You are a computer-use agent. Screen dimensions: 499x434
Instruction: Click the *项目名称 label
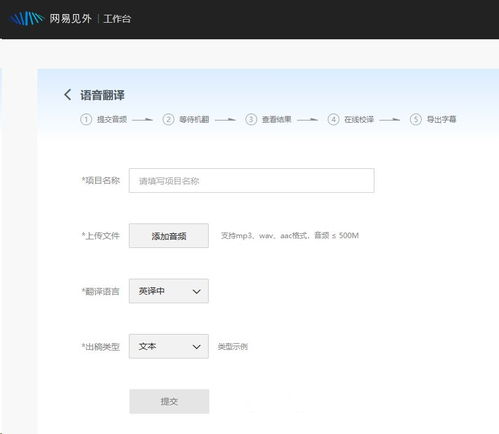[x=101, y=180]
